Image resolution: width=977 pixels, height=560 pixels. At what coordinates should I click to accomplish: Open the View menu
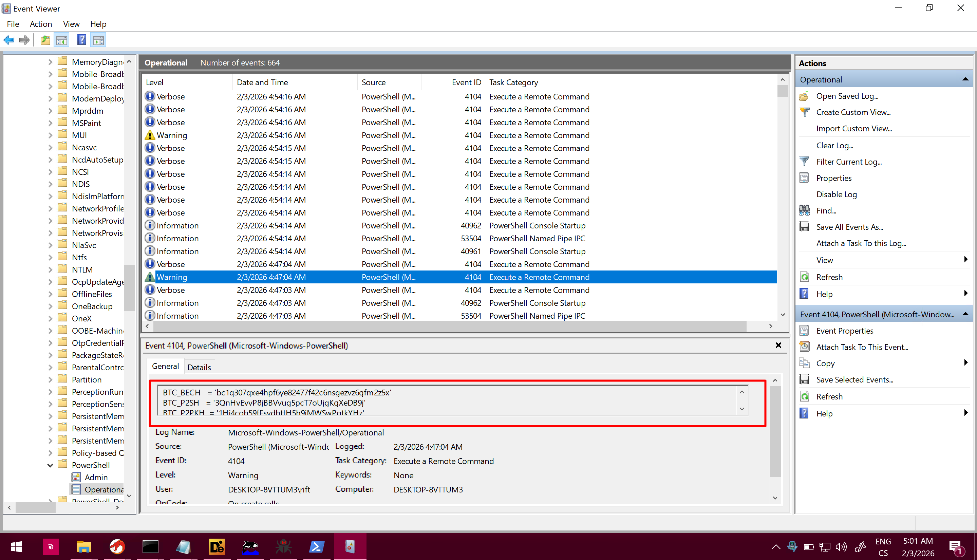pyautogui.click(x=71, y=24)
